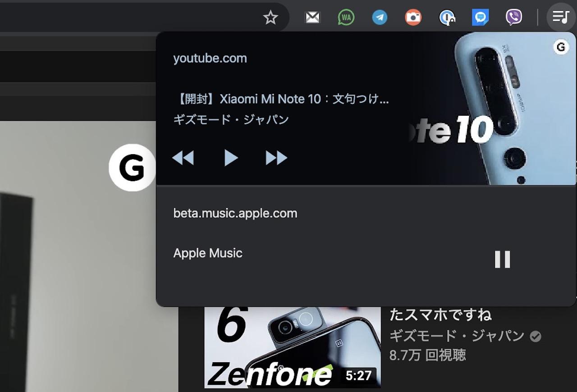This screenshot has height=392, width=577.
Task: Open the blue chat bubble extension
Action: coord(481,18)
